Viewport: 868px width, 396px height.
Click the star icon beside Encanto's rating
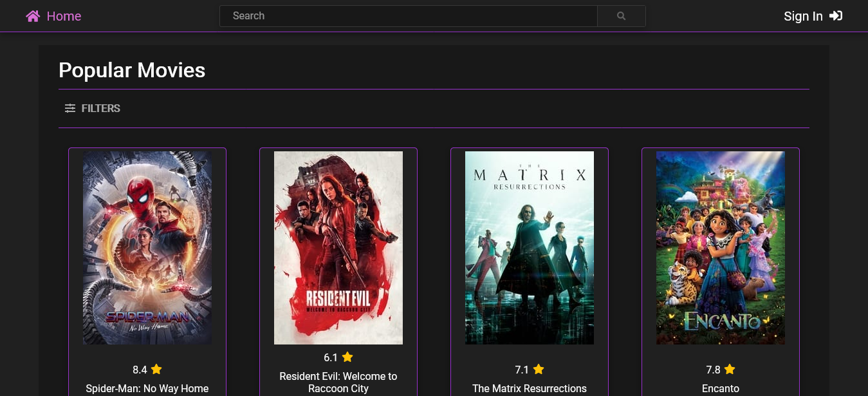[x=729, y=369]
